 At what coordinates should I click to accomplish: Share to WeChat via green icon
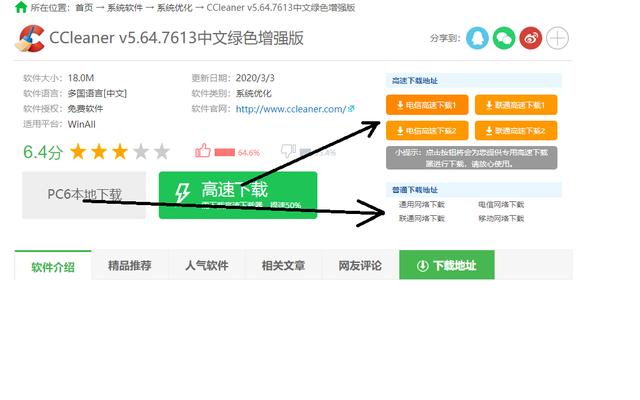[504, 38]
